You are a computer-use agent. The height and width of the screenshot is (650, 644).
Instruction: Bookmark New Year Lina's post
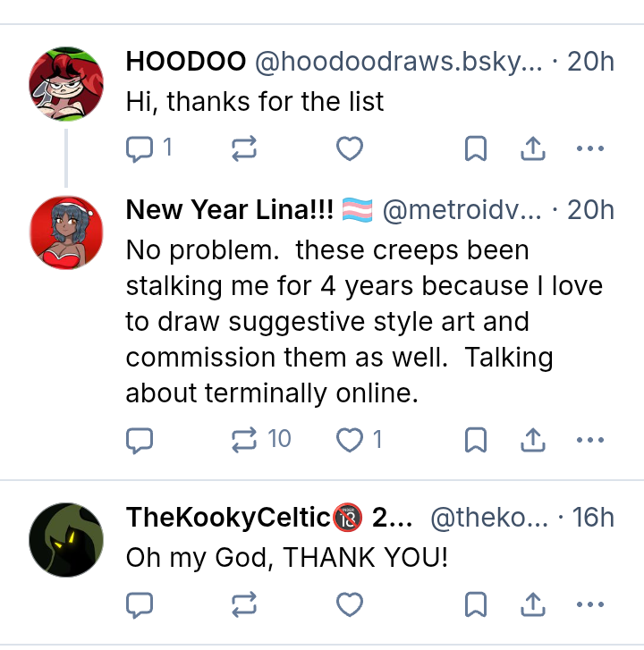point(476,439)
